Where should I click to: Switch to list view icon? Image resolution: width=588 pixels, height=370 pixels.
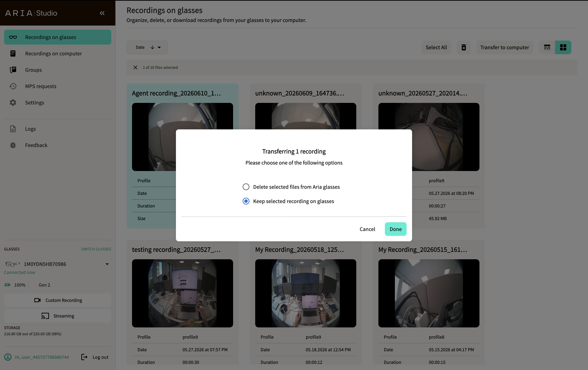coord(547,47)
